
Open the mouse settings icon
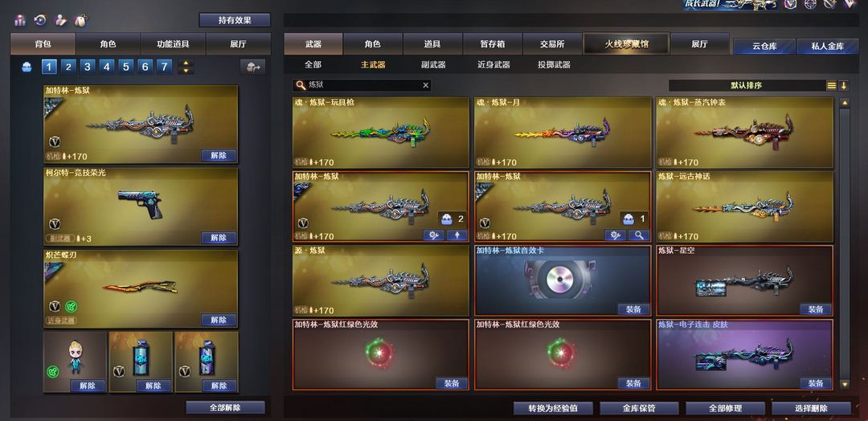(x=80, y=20)
